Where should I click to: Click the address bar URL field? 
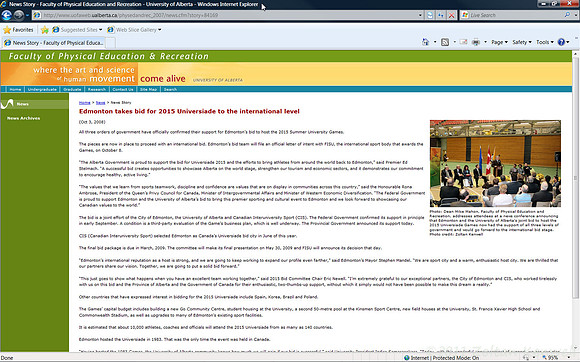click(x=226, y=15)
